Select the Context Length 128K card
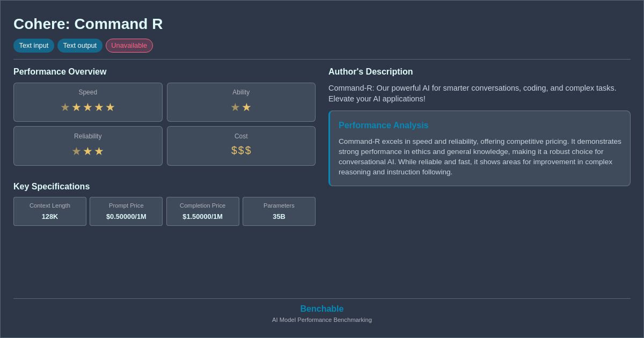The width and height of the screenshot is (644, 338). click(49, 211)
